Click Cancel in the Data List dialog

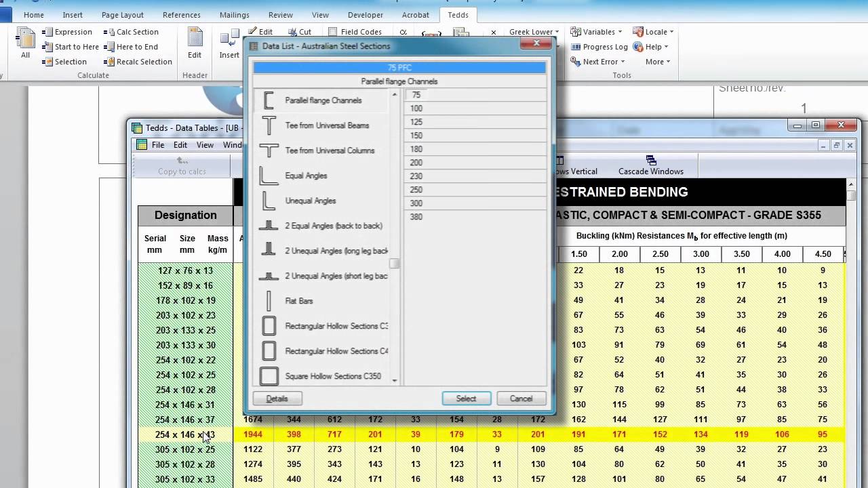(521, 399)
